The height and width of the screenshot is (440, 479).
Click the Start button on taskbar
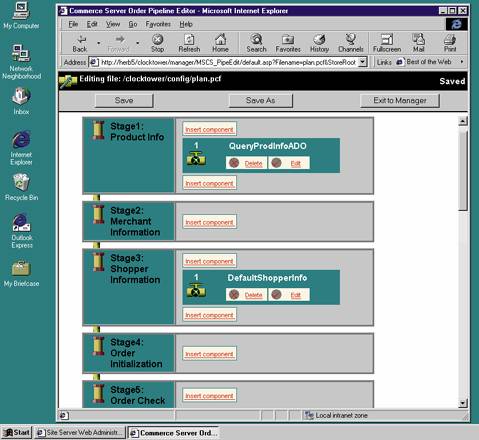pyautogui.click(x=17, y=433)
